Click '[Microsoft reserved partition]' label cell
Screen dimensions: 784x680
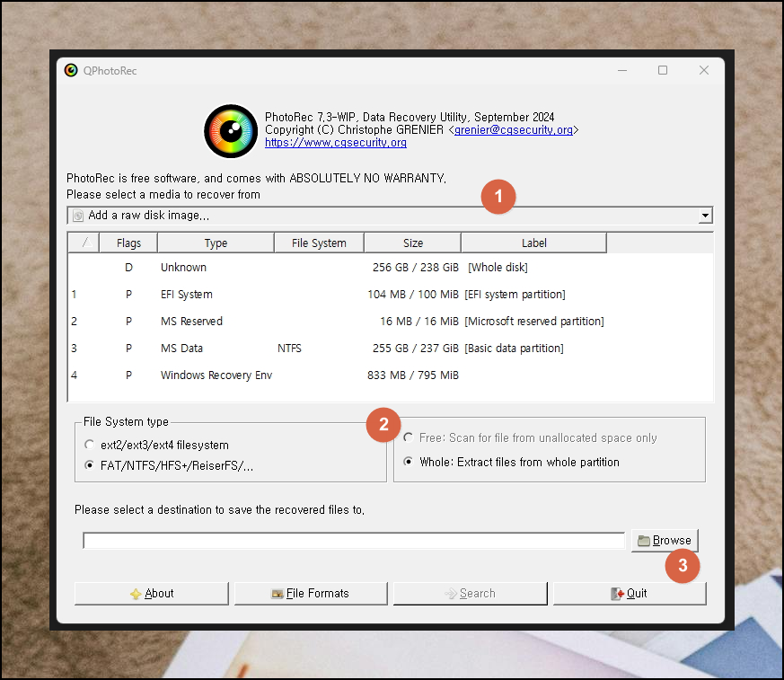tap(534, 322)
